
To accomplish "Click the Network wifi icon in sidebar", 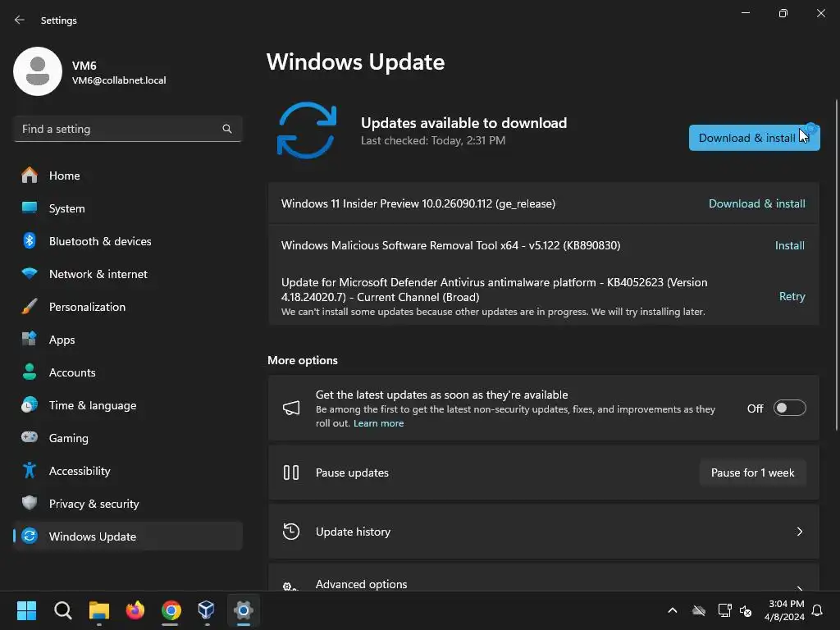I will 30,274.
